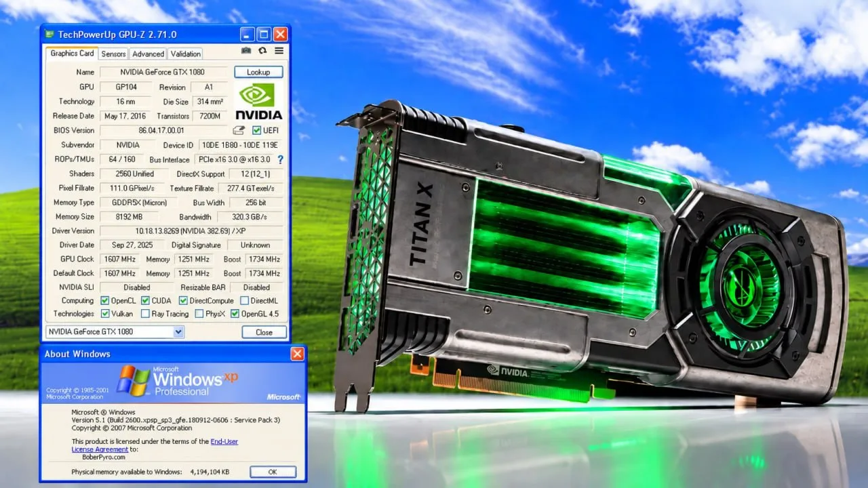Viewport: 868px width, 488px height.
Task: Click the Device ID value "10DE 1B80 - 10DE 119E"
Action: [240, 145]
